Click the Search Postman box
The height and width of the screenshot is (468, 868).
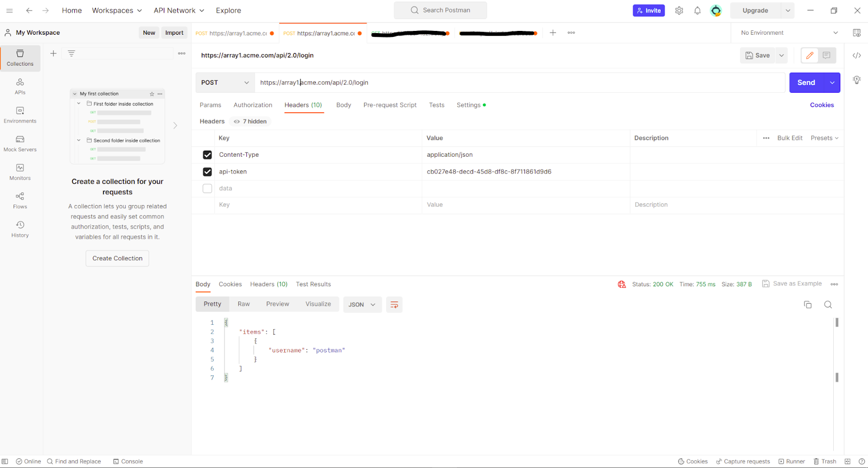pyautogui.click(x=441, y=10)
